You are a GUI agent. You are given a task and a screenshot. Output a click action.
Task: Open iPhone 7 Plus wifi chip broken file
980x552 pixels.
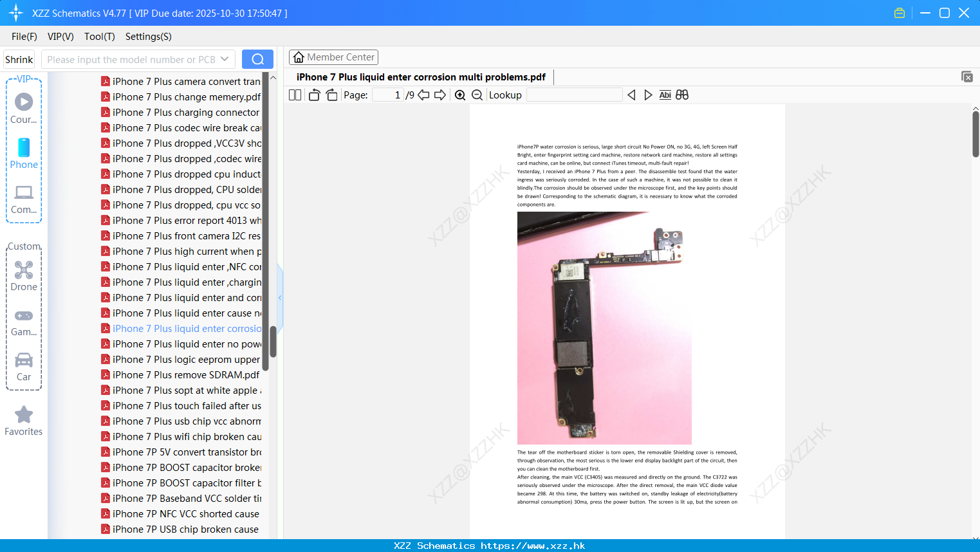[x=181, y=436]
